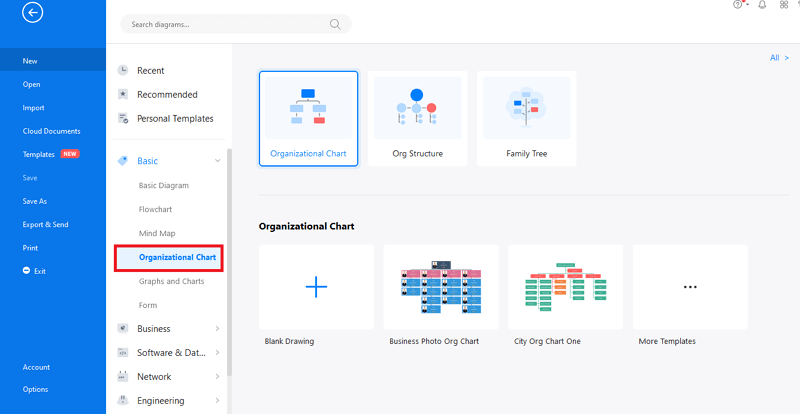Image resolution: width=800 pixels, height=414 pixels.
Task: Collapse the Basic category chevron
Action: pyautogui.click(x=217, y=161)
